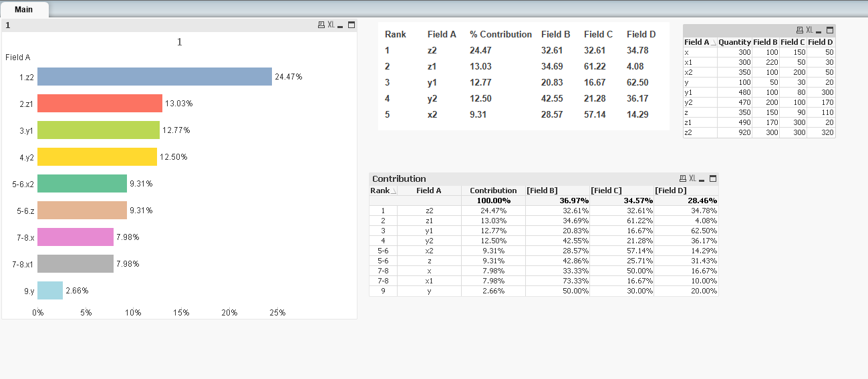Select the blue 1.z2 bar
Screen dimensions: 868x379
coord(154,77)
